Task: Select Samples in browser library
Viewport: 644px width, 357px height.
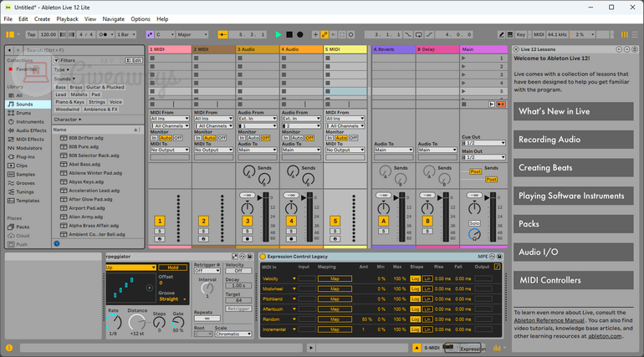Action: 25,175
